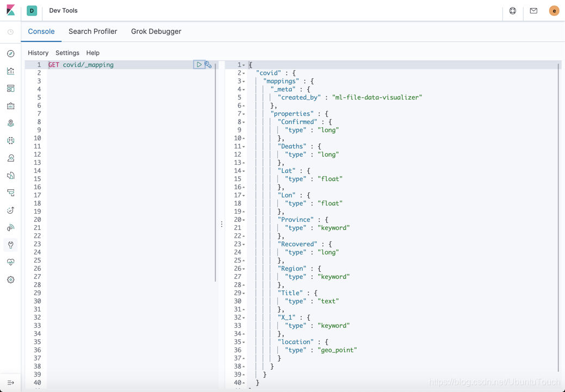
Task: Run the GET covid/_mapping request
Action: 199,65
